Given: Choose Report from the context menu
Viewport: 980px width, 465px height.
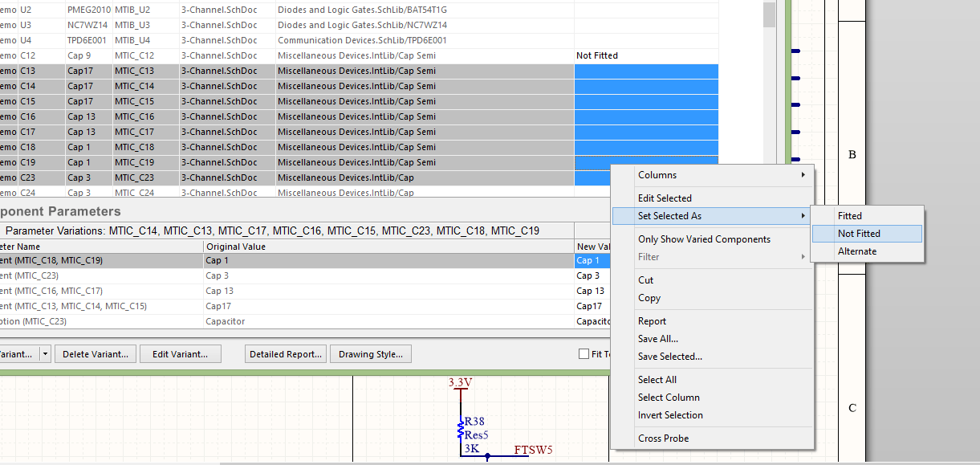Looking at the screenshot, I should click(712, 321).
